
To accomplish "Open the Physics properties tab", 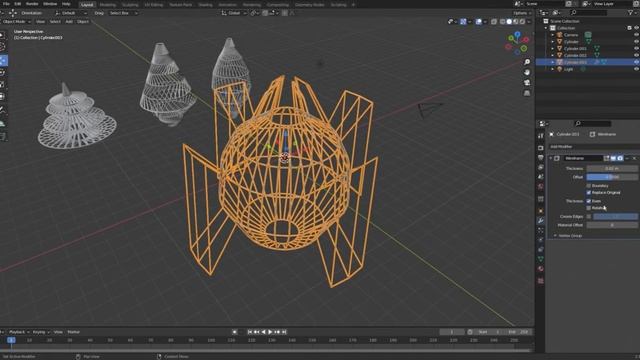I will click(541, 240).
